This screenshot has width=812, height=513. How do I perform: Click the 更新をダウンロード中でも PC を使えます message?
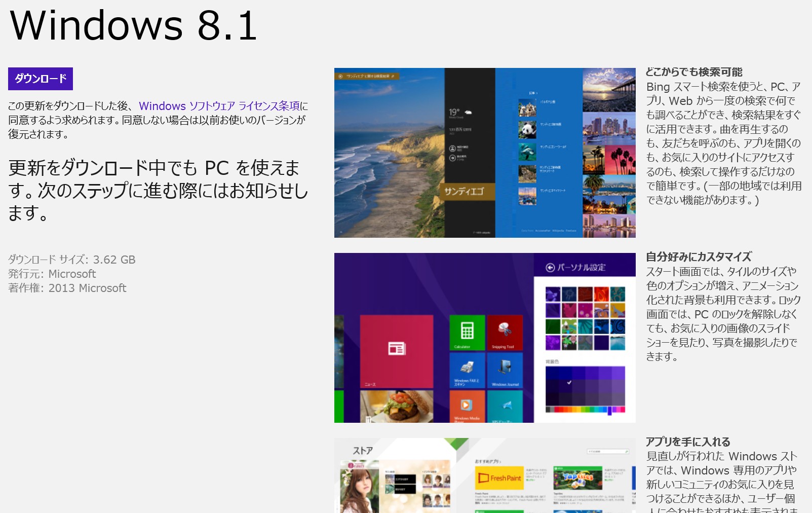coord(158,190)
